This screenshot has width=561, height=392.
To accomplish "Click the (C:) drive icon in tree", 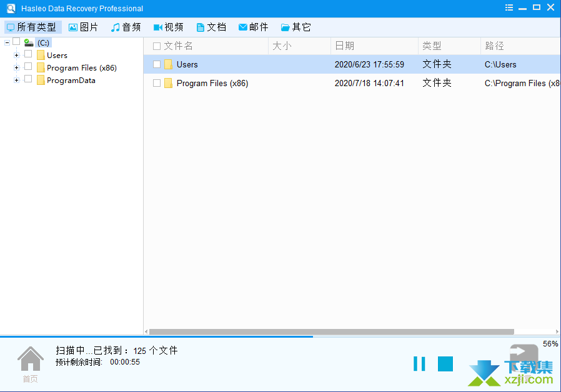I will coord(29,43).
